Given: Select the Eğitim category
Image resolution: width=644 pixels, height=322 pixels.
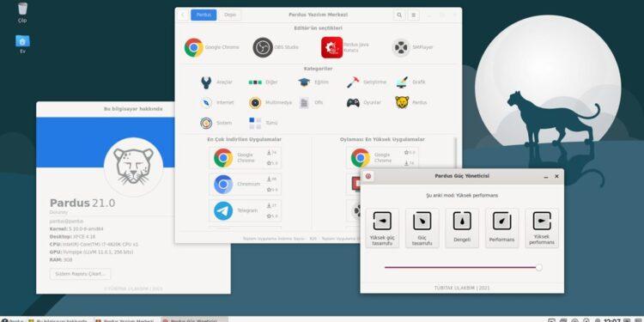Looking at the screenshot, I should (x=313, y=82).
